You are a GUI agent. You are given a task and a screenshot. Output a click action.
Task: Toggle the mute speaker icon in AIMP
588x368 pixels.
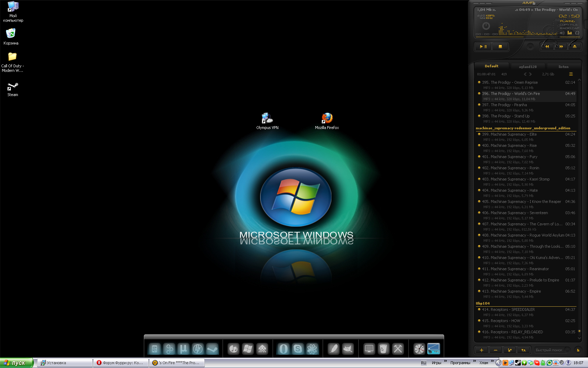pyautogui.click(x=562, y=33)
